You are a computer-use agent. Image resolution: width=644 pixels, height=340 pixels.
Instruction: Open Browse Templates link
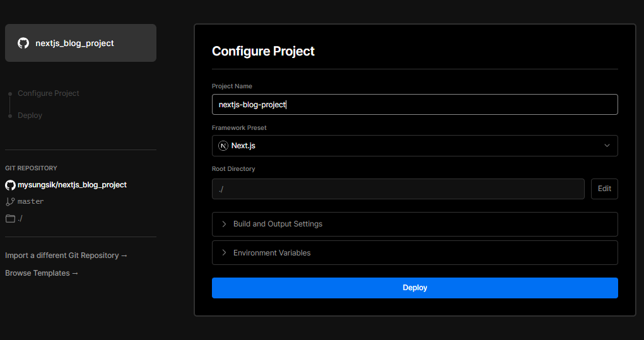[42, 273]
